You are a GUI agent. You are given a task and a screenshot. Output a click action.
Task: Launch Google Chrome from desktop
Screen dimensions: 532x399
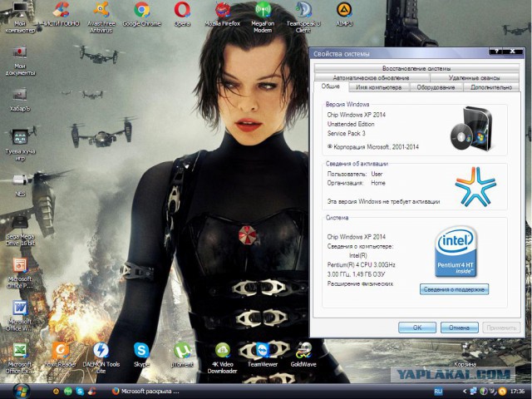pos(142,14)
